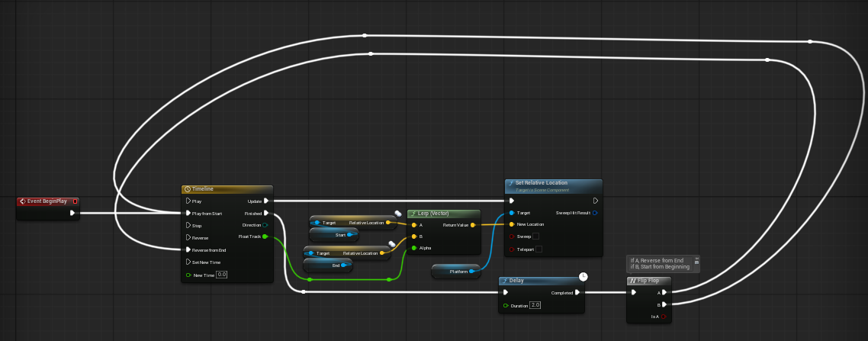Click the Timeline Set New Time pin

click(188, 262)
